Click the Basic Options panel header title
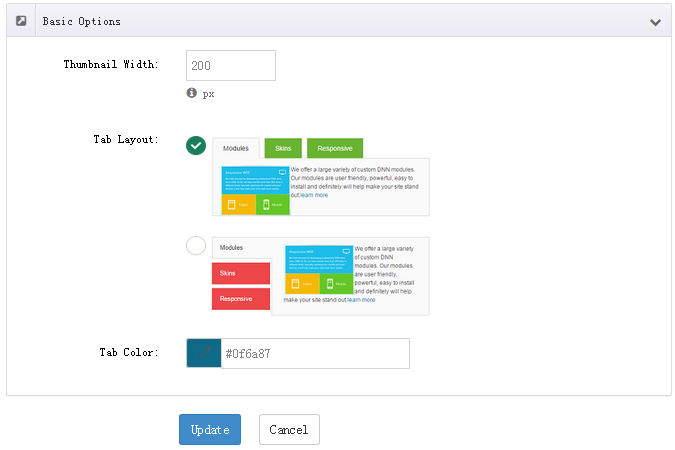The height and width of the screenshot is (450, 675). pos(81,21)
